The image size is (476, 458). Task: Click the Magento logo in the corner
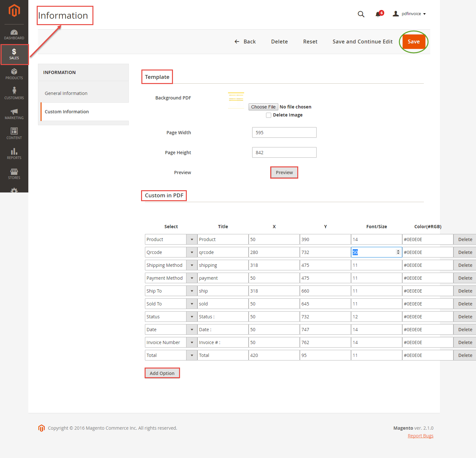click(14, 10)
